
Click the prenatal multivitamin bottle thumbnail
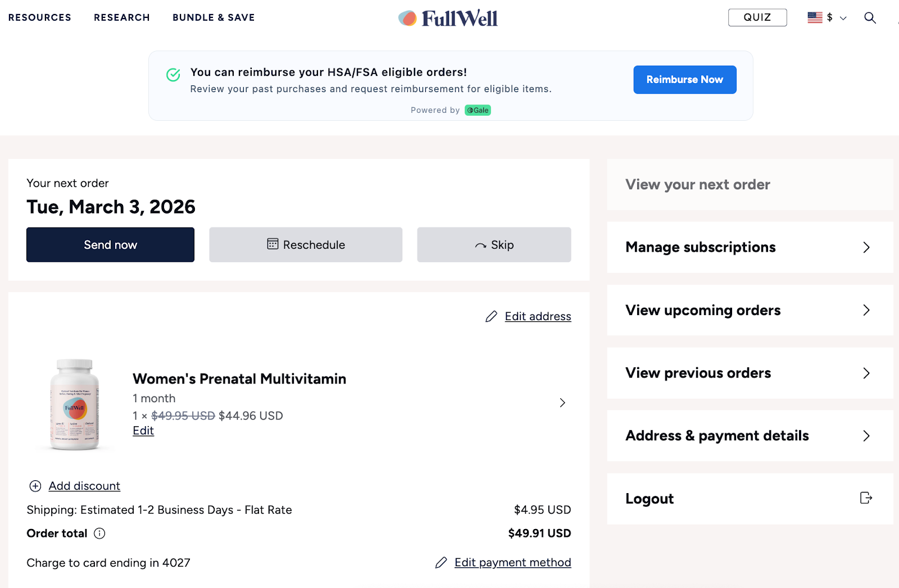click(75, 404)
